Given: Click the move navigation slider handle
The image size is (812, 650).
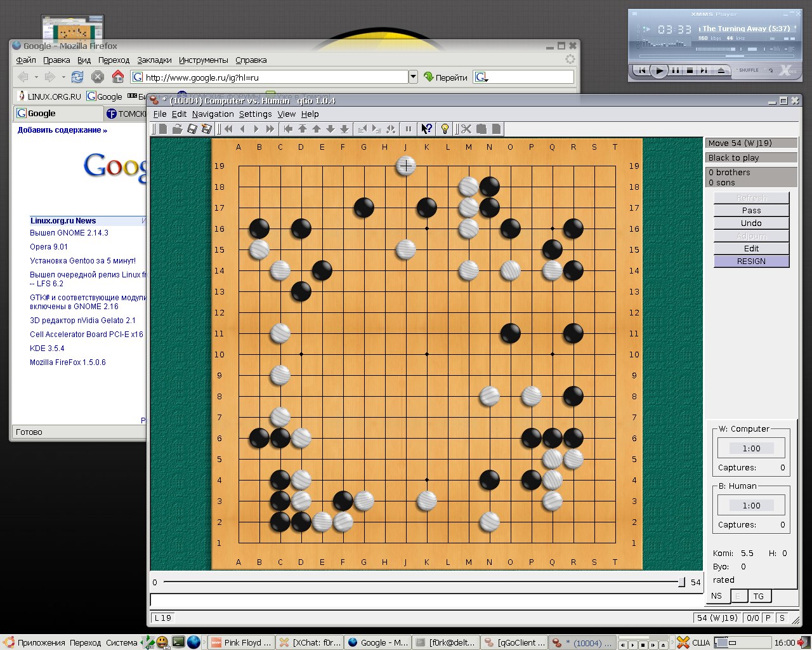Looking at the screenshot, I should pyautogui.click(x=681, y=582).
